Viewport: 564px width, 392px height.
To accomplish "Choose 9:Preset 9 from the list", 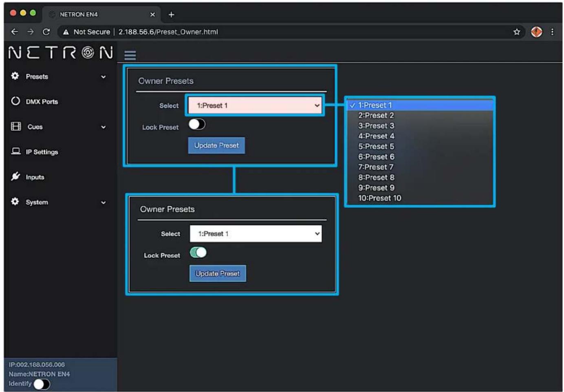I will [x=420, y=188].
